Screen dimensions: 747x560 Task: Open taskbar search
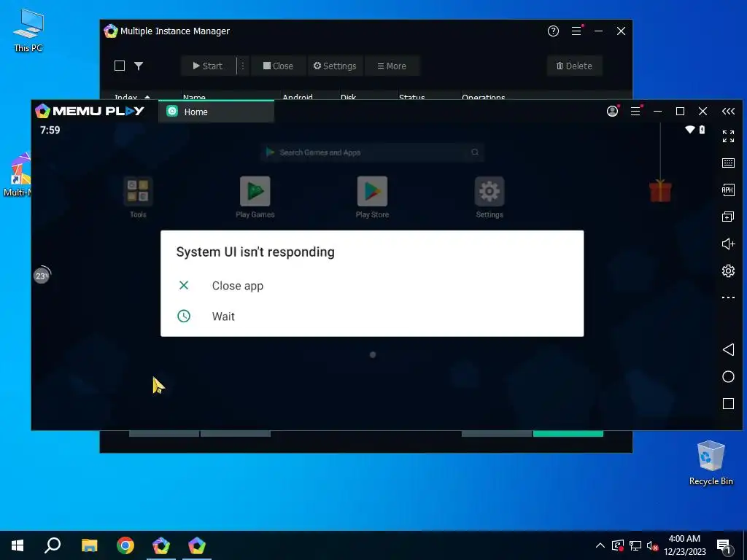[x=53, y=545]
